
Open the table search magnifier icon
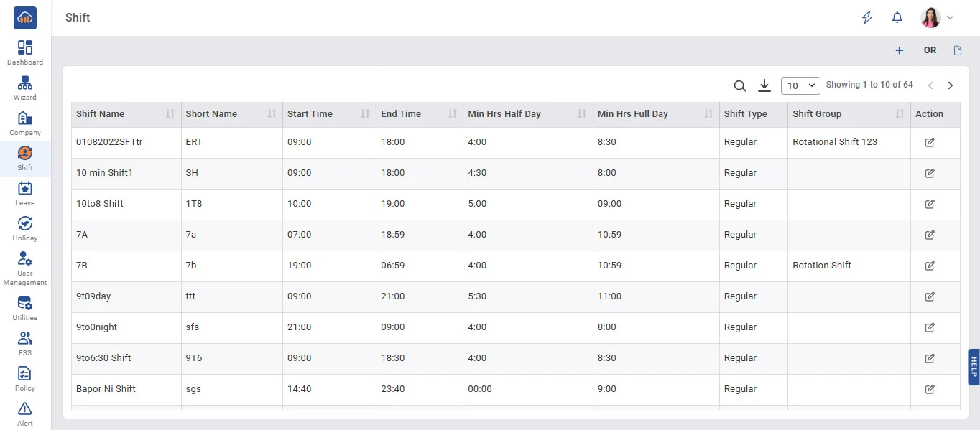pos(739,85)
